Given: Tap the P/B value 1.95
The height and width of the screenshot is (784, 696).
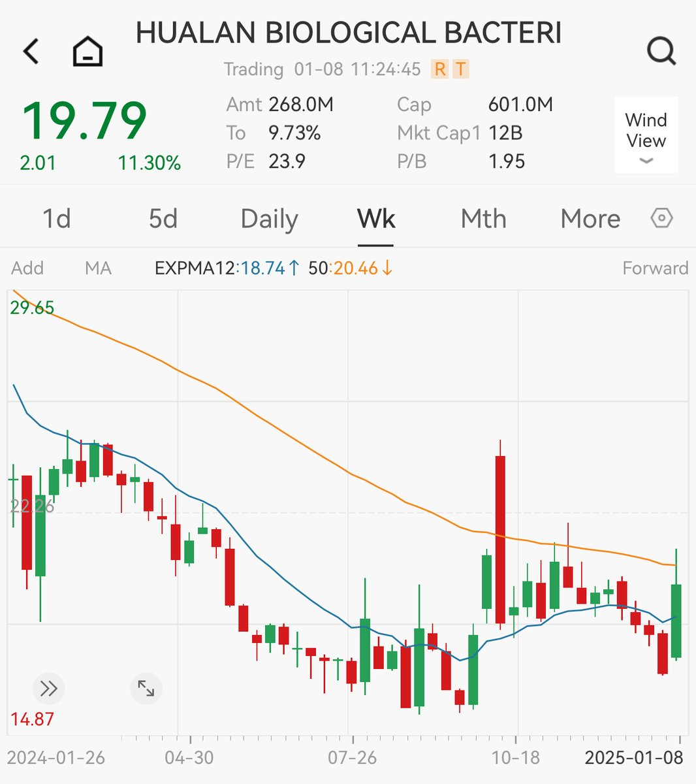Looking at the screenshot, I should click(507, 161).
